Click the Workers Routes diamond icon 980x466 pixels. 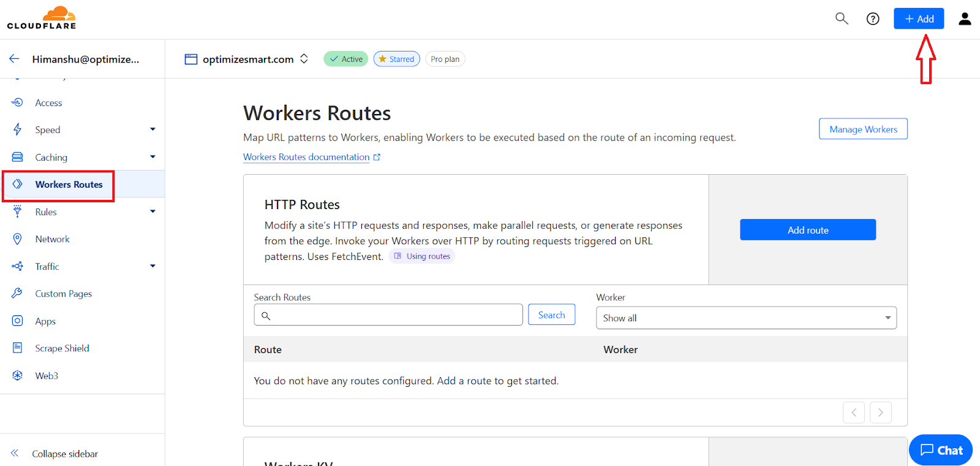[x=17, y=184]
